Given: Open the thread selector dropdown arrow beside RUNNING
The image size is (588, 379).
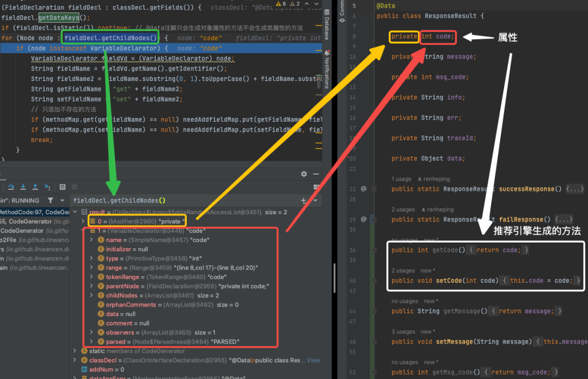Looking at the screenshot, I should tap(62, 201).
